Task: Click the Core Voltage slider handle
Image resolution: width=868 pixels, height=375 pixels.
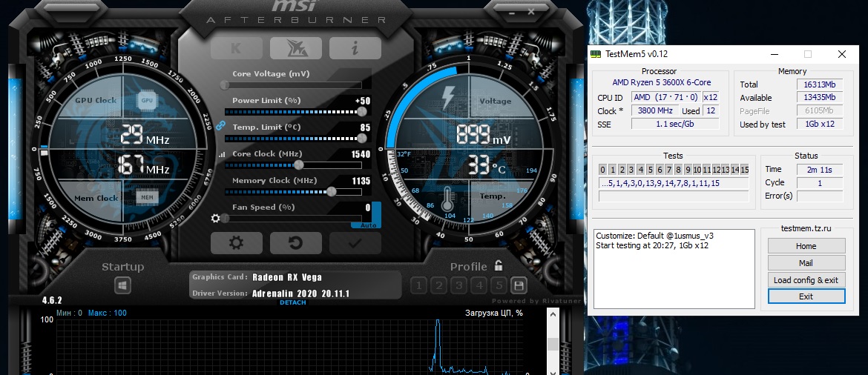Action: (x=224, y=85)
